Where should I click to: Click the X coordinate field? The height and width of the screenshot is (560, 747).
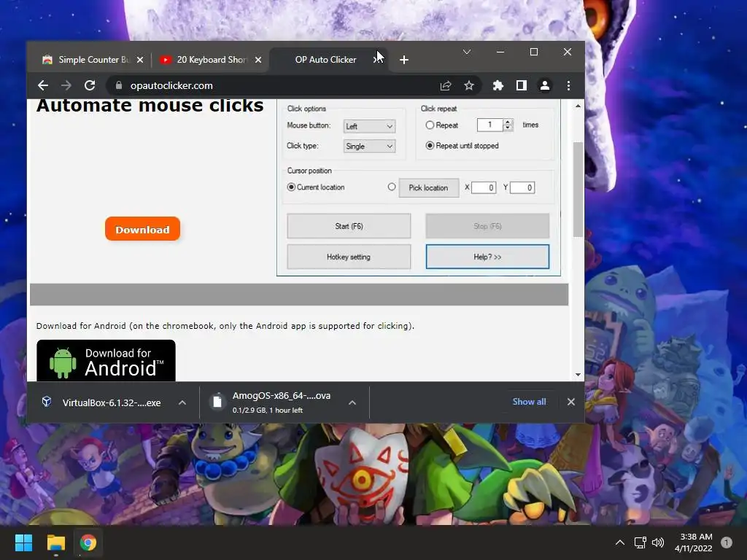coord(484,187)
